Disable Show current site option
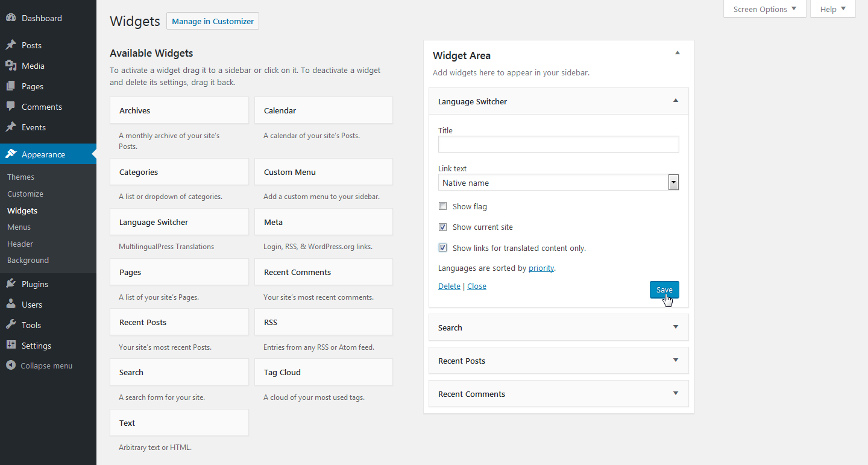Screen dimensions: 868x465 [x=442, y=227]
